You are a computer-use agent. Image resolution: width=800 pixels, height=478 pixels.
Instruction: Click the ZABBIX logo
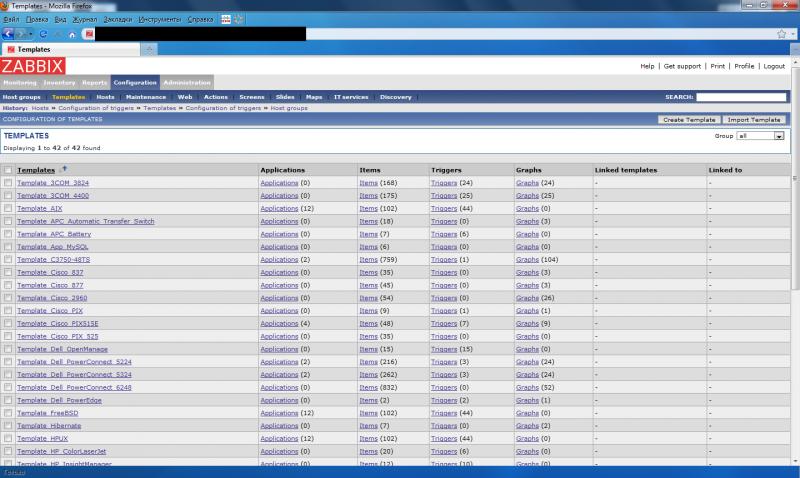pyautogui.click(x=32, y=66)
